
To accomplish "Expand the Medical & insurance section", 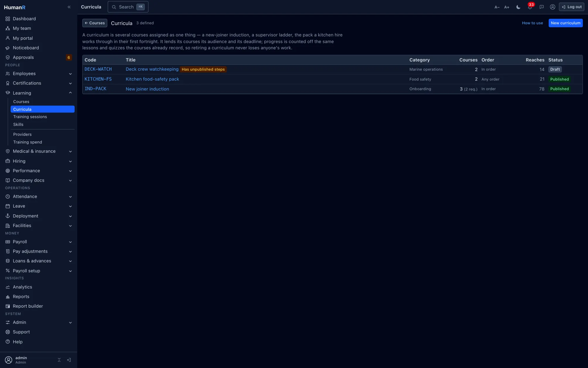I will 39,151.
